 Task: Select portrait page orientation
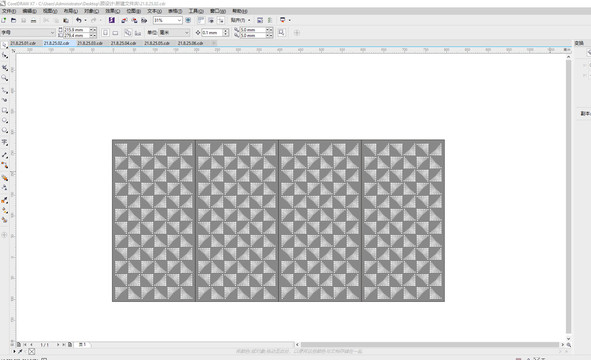click(x=105, y=33)
